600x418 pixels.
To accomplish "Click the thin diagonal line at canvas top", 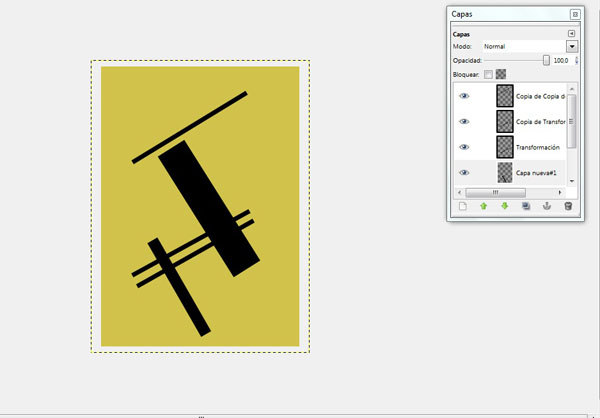I will 190,127.
